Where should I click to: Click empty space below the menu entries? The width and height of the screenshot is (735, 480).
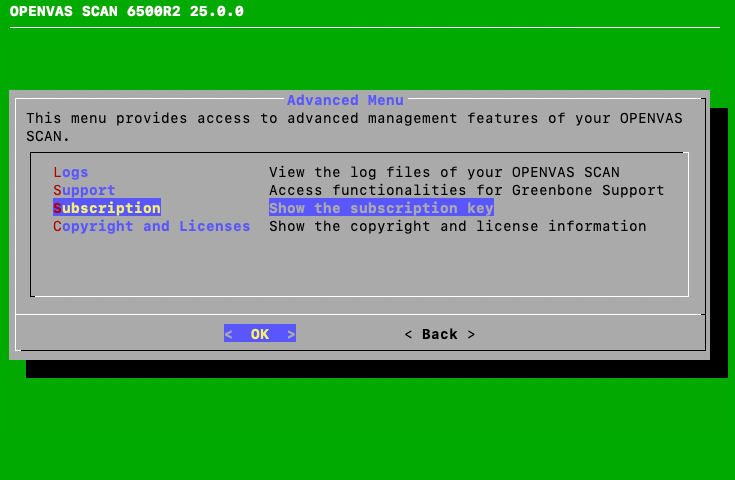coord(358,266)
